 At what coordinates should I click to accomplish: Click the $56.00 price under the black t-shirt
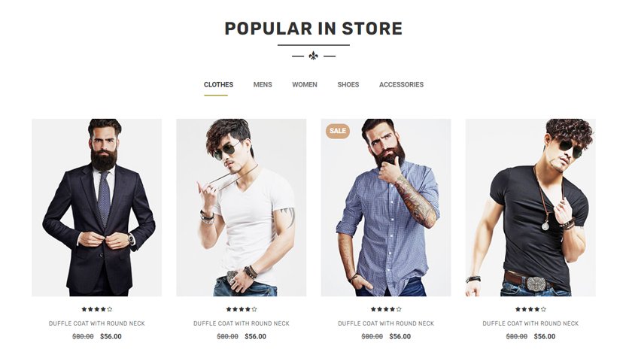pos(545,336)
